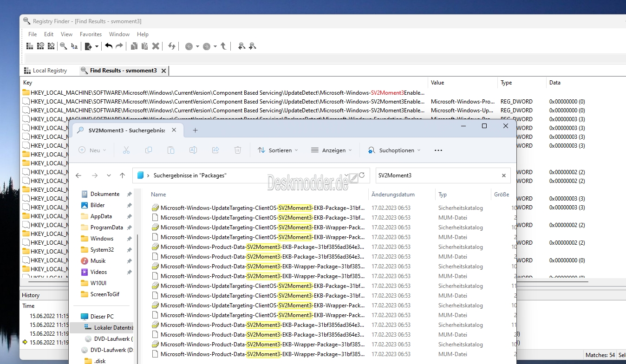Screen dimensions: 626x364
Task: Open System32 in the Explorer sidebar
Action: point(102,250)
